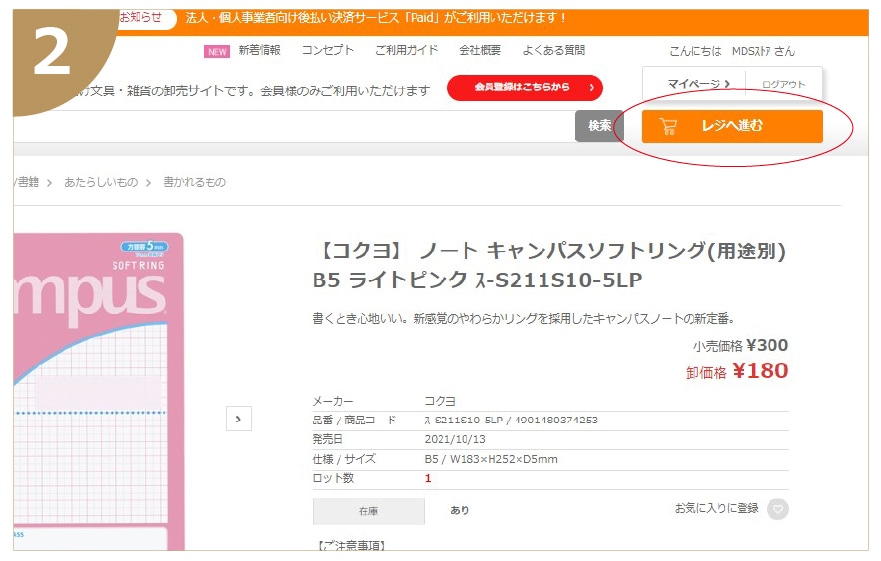Click release date 2021/10/13

click(455, 440)
